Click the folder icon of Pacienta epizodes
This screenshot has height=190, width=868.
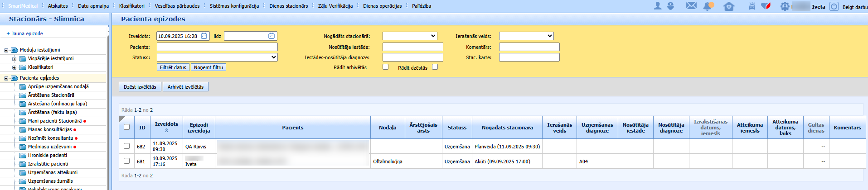[x=14, y=78]
